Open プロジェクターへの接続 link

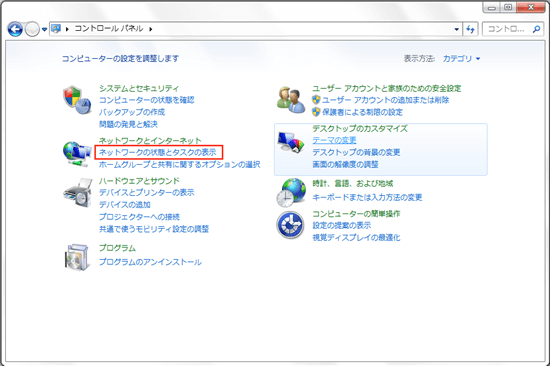[139, 217]
